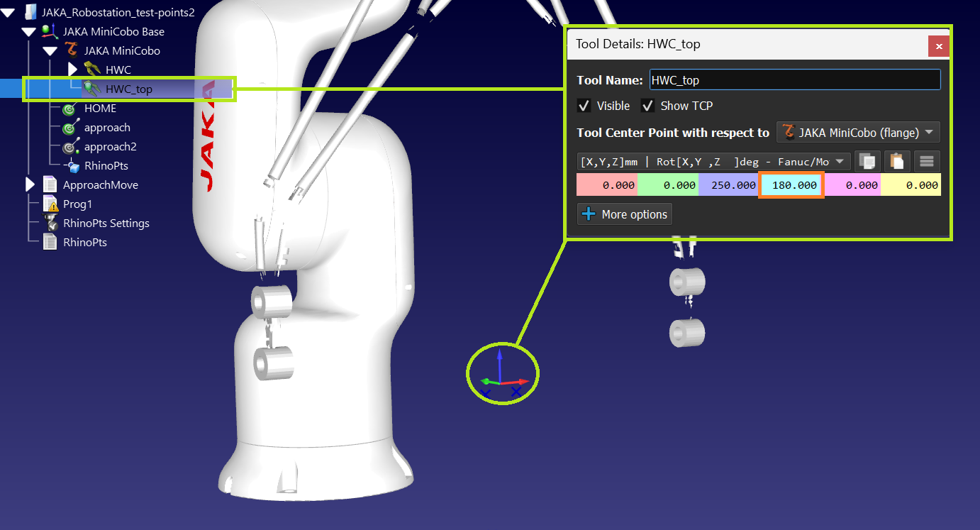The image size is (980, 530).
Task: Open the pose options hamburger menu icon
Action: pyautogui.click(x=926, y=161)
